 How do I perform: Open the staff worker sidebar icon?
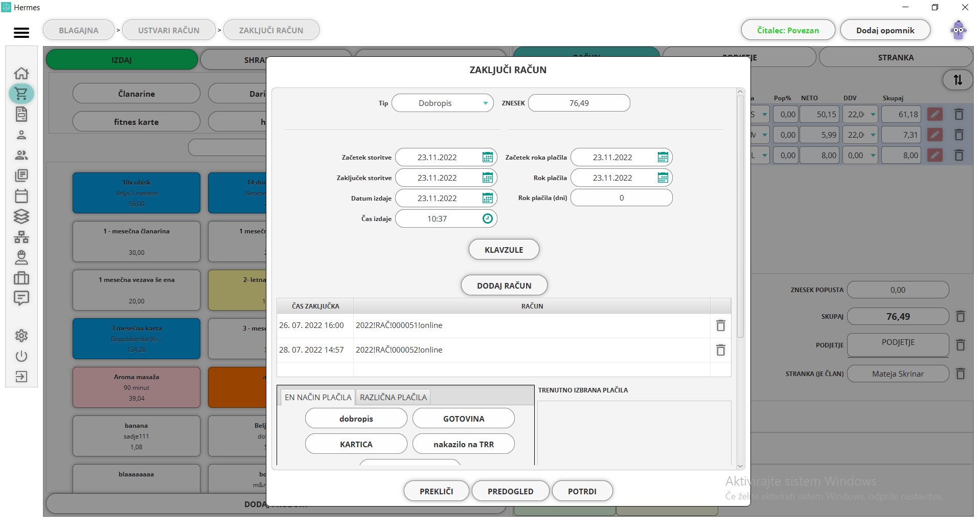pyautogui.click(x=21, y=257)
